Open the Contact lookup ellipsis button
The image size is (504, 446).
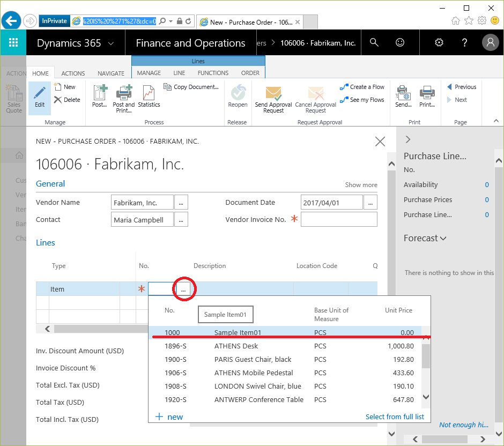click(181, 219)
